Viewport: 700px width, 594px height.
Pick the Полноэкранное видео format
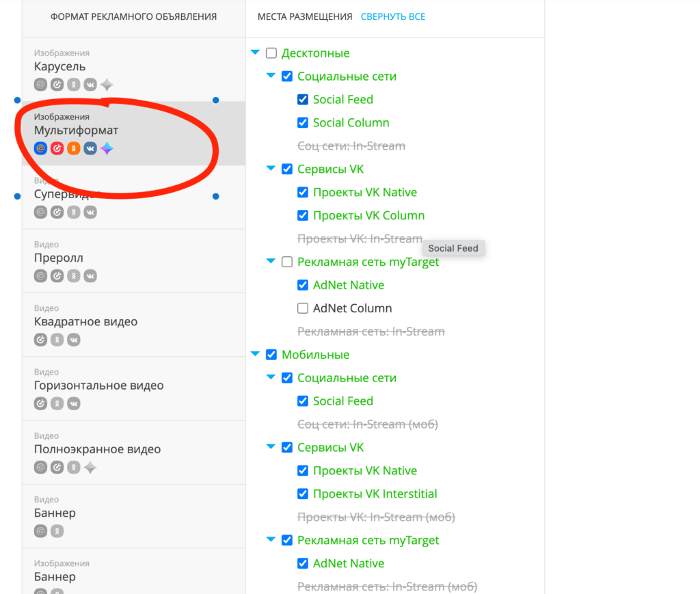[x=133, y=453]
